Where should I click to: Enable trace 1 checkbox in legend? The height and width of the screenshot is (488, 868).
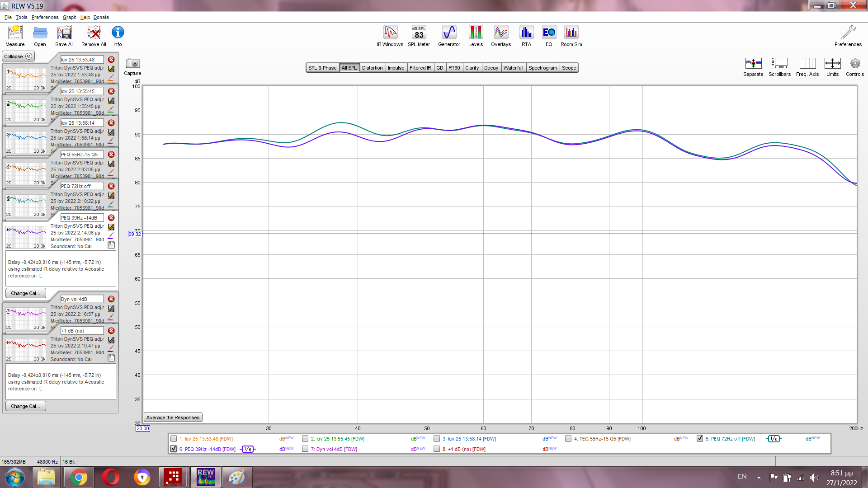[x=174, y=438]
